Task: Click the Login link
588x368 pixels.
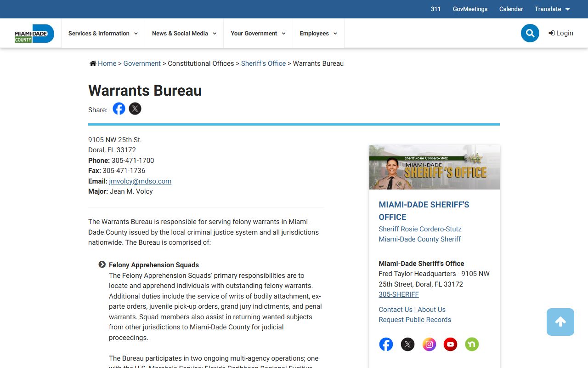Action: pyautogui.click(x=561, y=33)
